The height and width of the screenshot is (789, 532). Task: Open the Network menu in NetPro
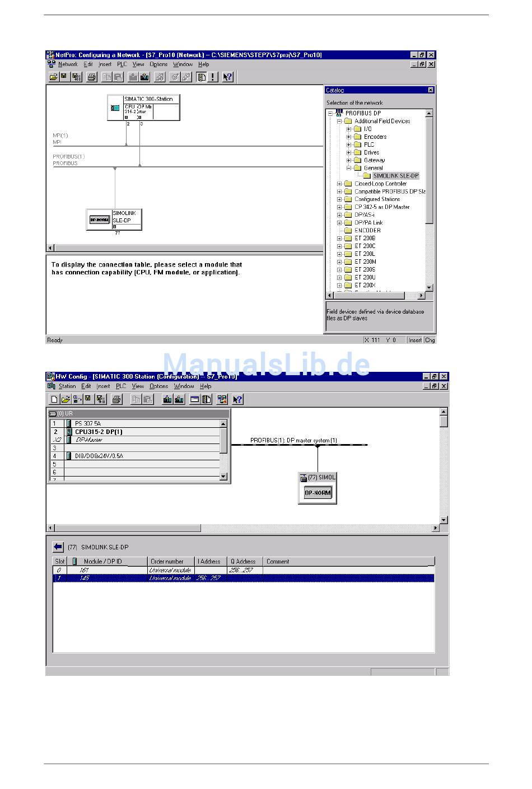tap(68, 64)
